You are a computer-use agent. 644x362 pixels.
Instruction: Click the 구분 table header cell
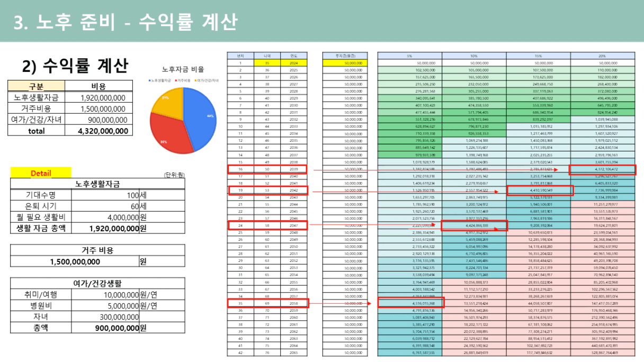coord(36,86)
